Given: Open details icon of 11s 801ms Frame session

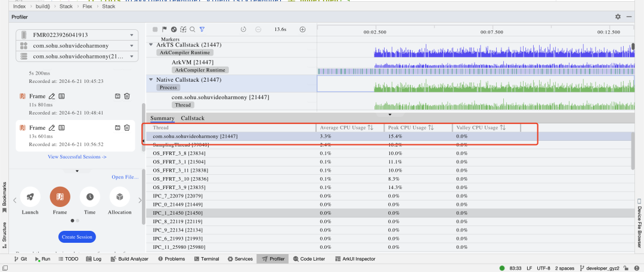Looking at the screenshot, I should coord(61,96).
